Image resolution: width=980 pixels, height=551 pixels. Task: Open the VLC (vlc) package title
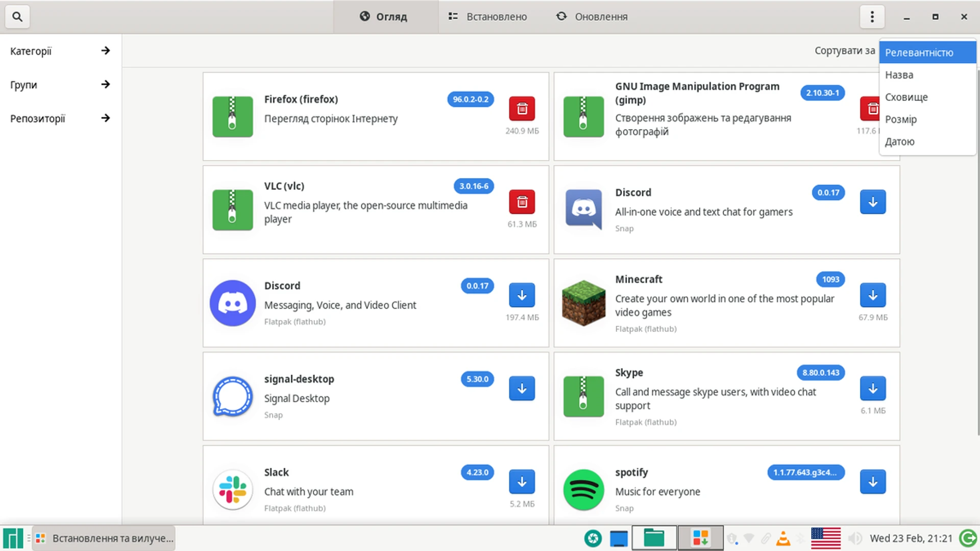pos(284,186)
